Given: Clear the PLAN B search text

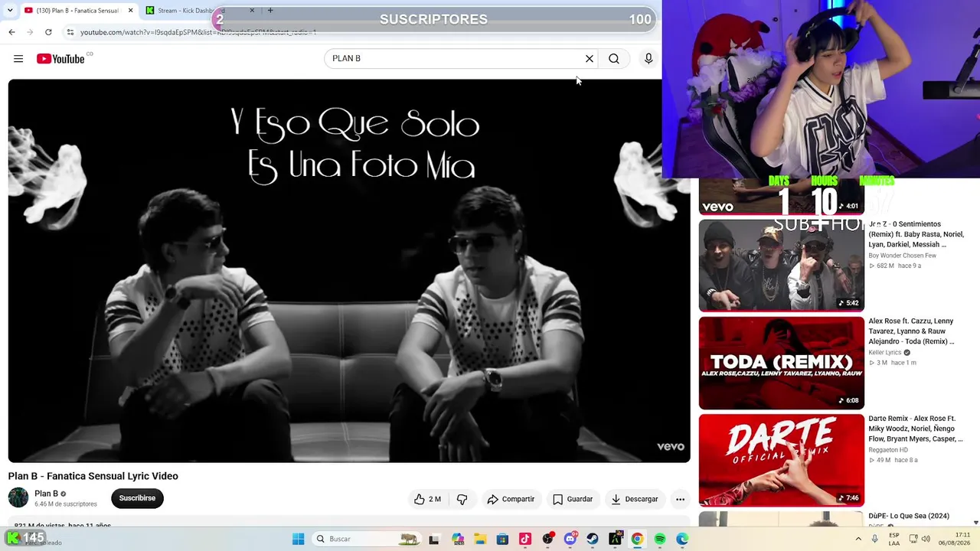Looking at the screenshot, I should pyautogui.click(x=590, y=59).
